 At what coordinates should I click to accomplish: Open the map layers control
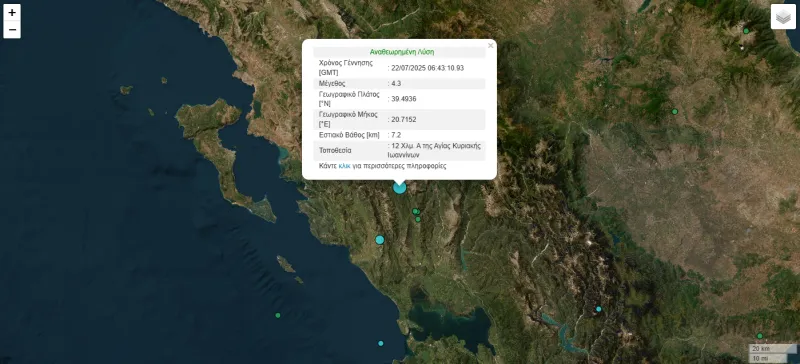pos(783,17)
